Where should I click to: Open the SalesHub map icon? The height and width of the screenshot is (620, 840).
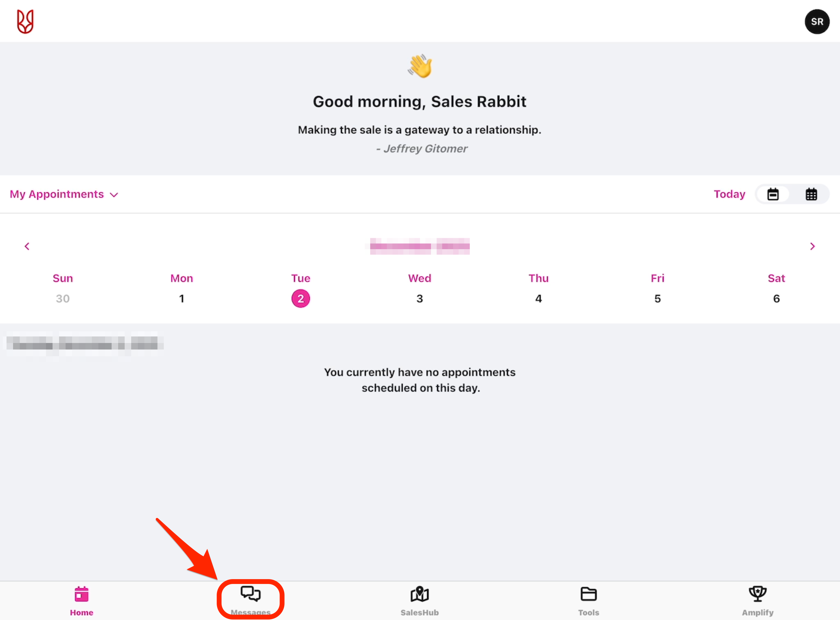(x=420, y=595)
